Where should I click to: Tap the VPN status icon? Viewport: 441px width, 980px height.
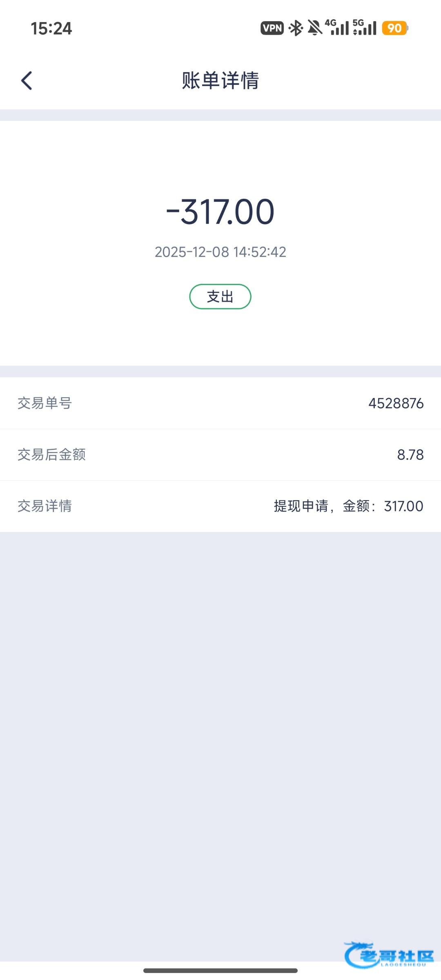pos(272,28)
